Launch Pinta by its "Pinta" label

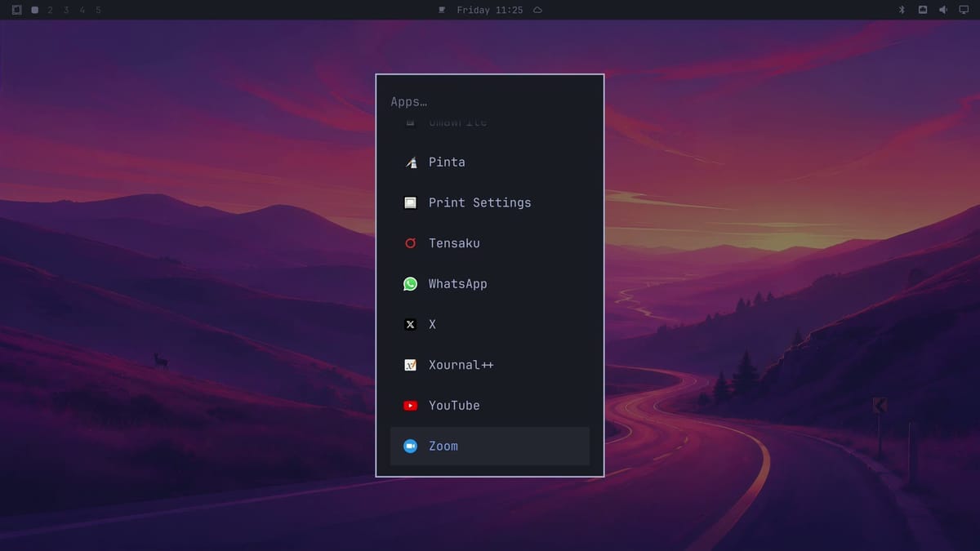pyautogui.click(x=447, y=162)
